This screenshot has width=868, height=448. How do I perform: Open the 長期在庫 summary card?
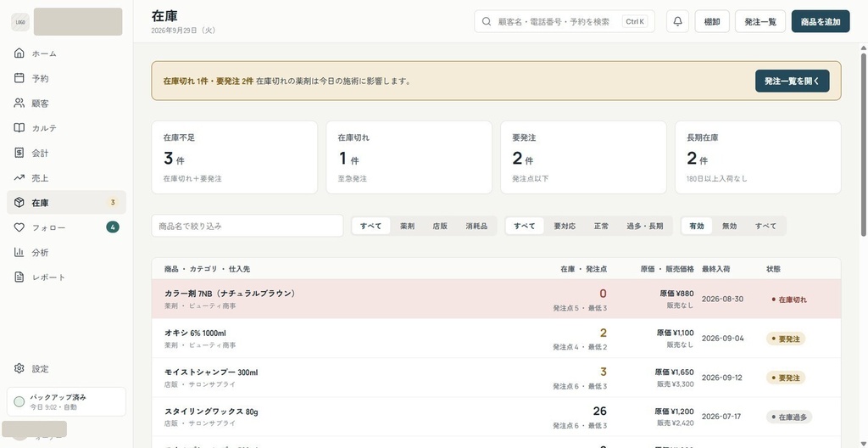point(758,158)
